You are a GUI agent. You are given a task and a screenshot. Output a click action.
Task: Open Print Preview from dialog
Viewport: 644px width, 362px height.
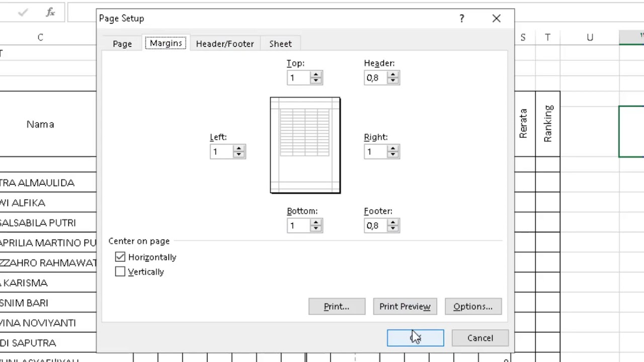click(x=405, y=306)
